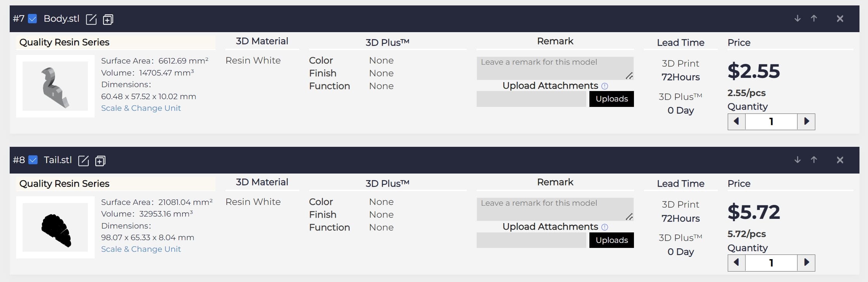
Task: Increase quantity for Body.stl
Action: pos(806,122)
